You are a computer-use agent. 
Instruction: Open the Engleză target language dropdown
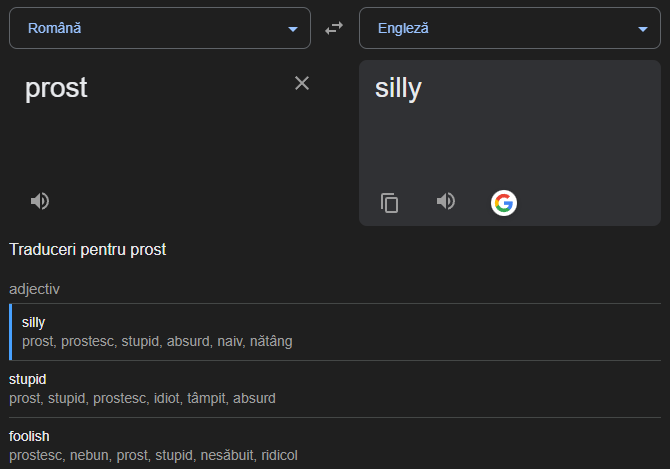pyautogui.click(x=510, y=28)
